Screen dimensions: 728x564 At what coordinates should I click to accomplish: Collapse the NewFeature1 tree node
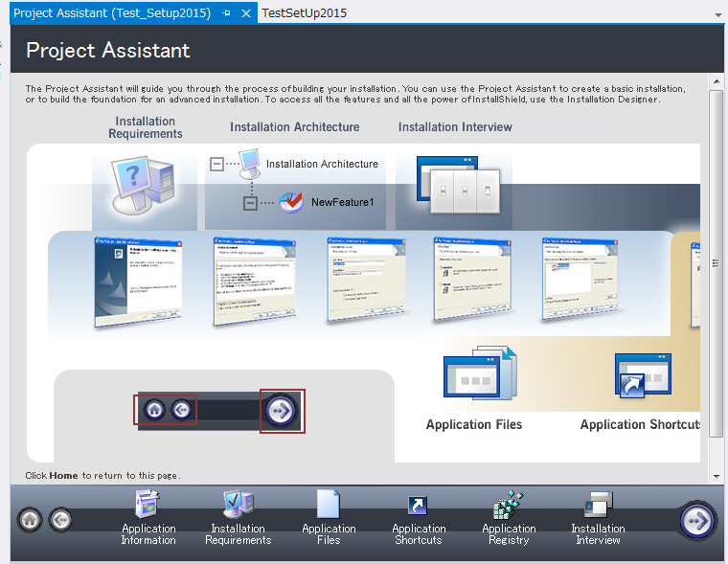[x=251, y=203]
